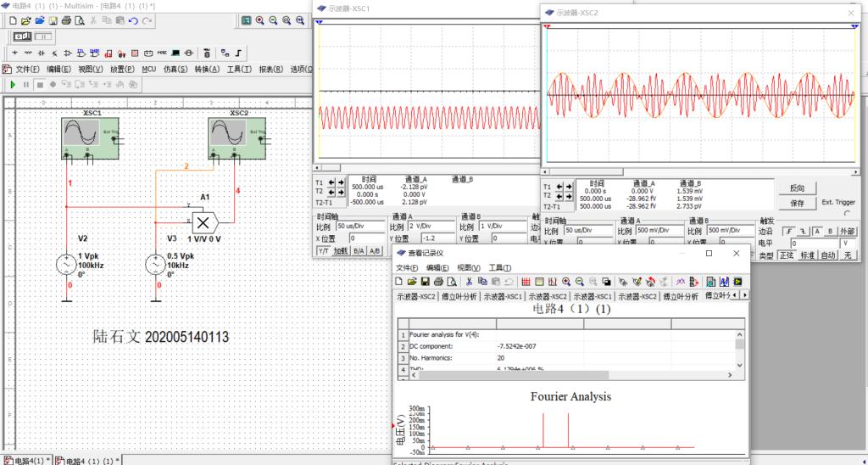Open the Place Indicator component icon
Screen dimensions: 868x465
(135, 53)
